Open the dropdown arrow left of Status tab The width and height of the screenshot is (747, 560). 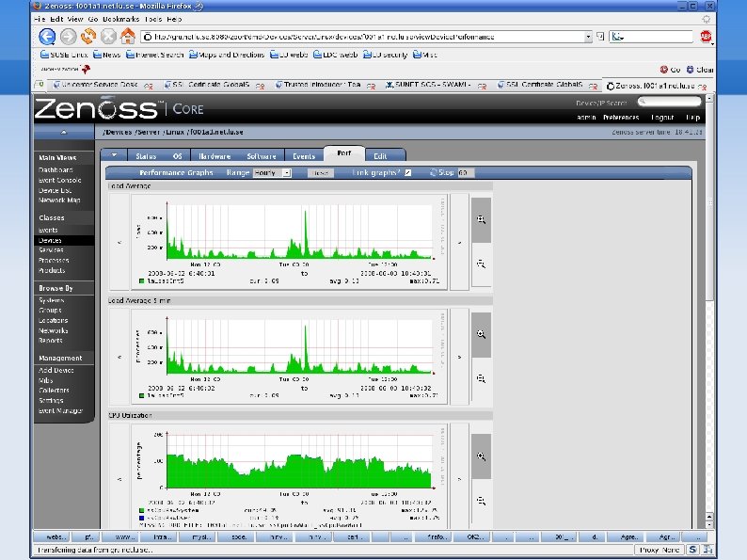(x=114, y=155)
